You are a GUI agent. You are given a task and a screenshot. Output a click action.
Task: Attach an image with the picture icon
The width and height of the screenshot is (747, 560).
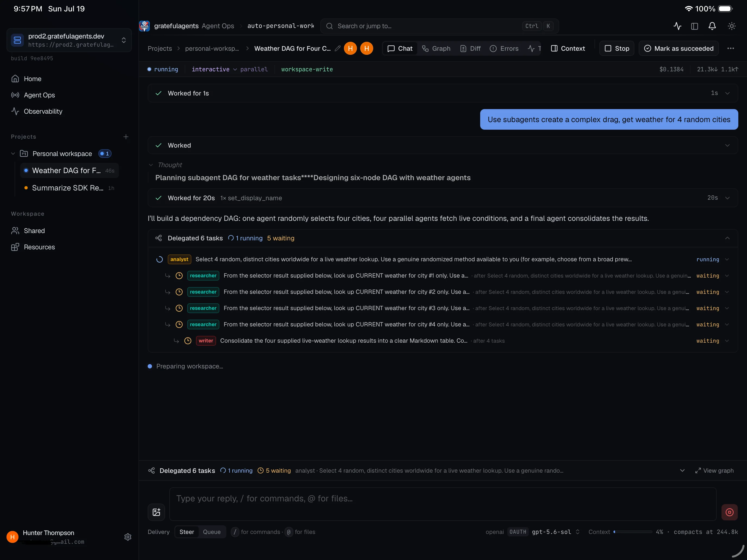(x=156, y=512)
